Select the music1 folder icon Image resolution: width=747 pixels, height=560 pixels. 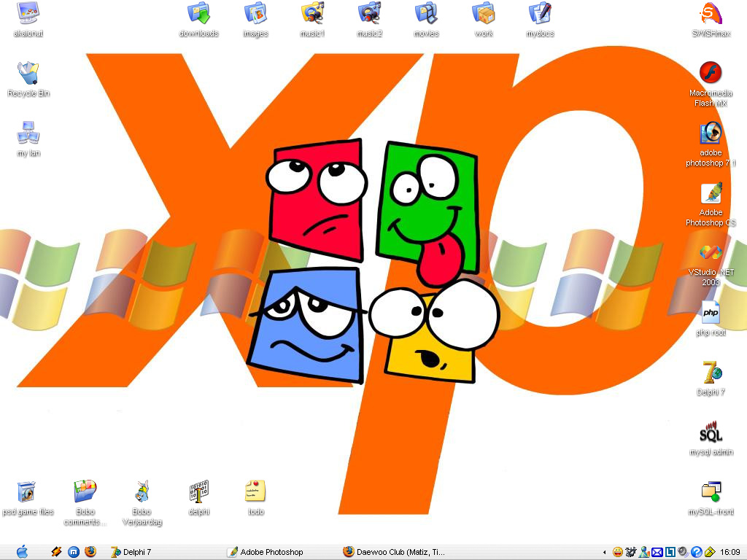[312, 13]
